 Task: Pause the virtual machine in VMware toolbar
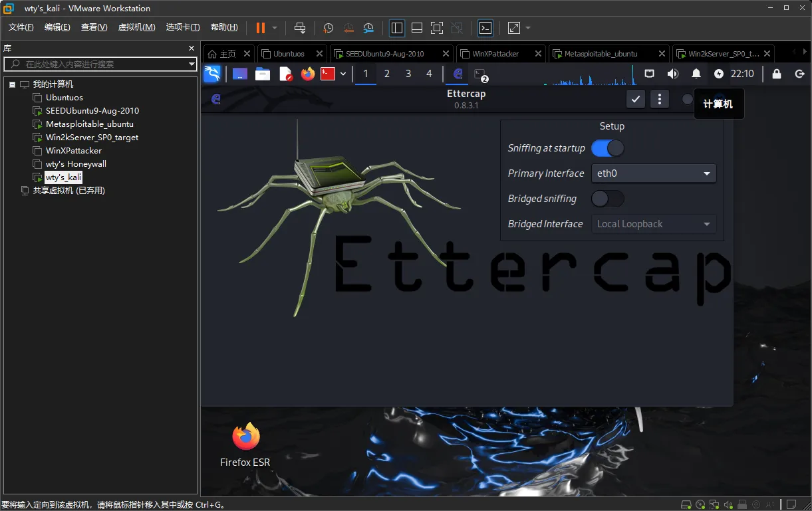pos(261,28)
